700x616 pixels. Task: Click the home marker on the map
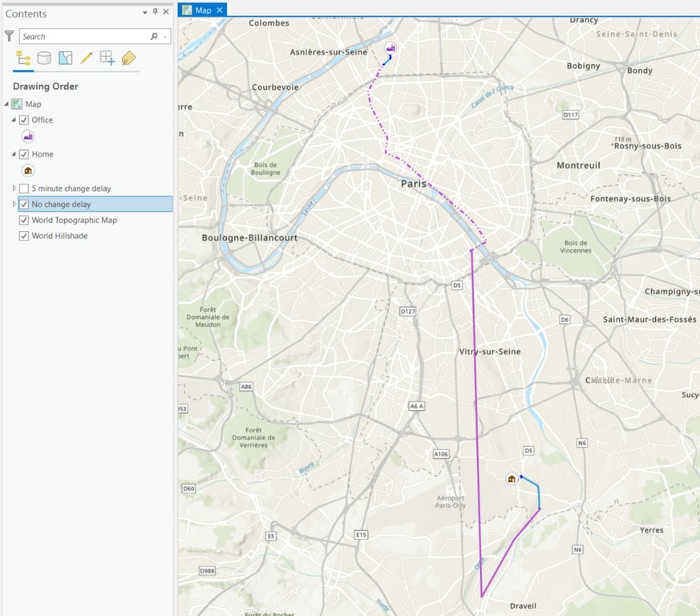[512, 479]
